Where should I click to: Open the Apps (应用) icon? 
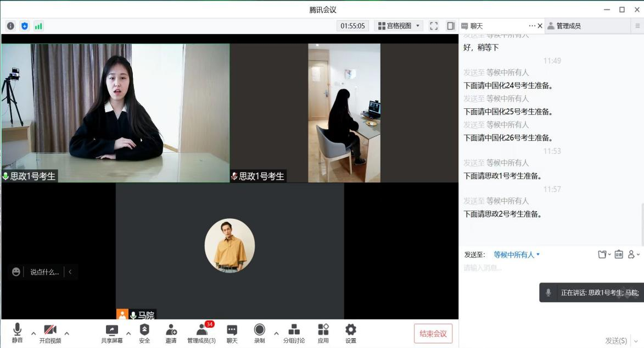click(x=323, y=333)
